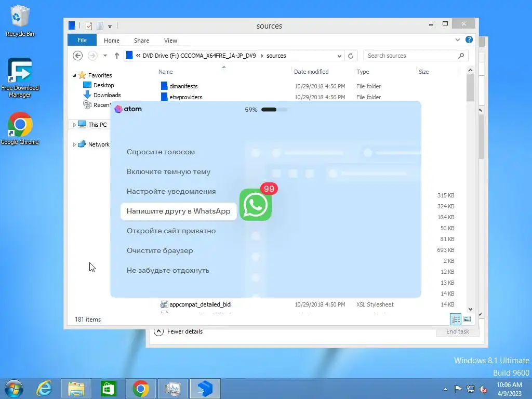This screenshot has width=532, height=399.
Task: Select the dlmanifests folder
Action: point(183,86)
